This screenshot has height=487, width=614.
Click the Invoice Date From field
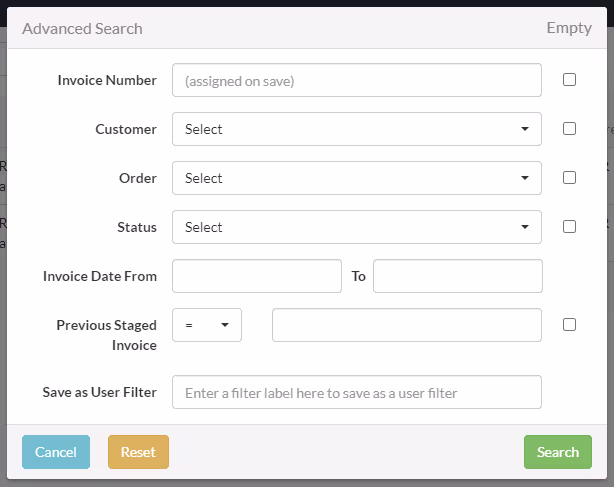pos(257,276)
